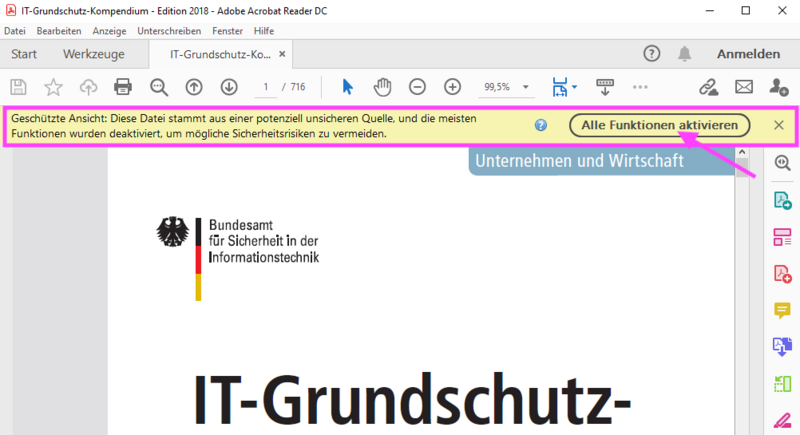800x435 pixels.
Task: Click the upload to cloud icon
Action: pos(88,87)
